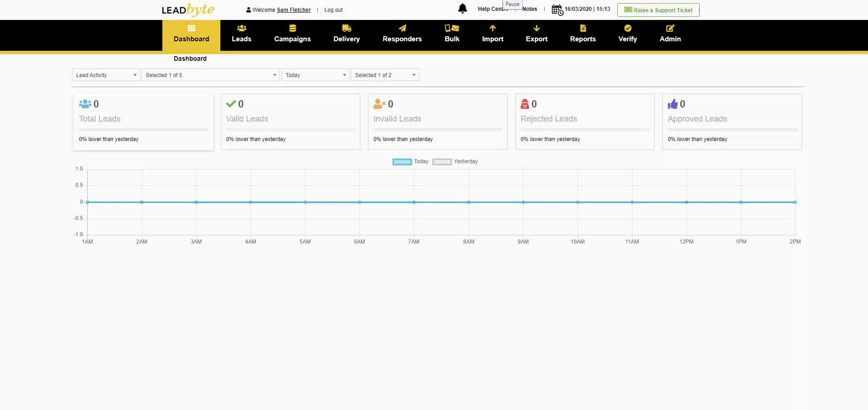Viewport: 868px width, 410px height.
Task: Click the Export down-arrow icon
Action: pyautogui.click(x=536, y=28)
